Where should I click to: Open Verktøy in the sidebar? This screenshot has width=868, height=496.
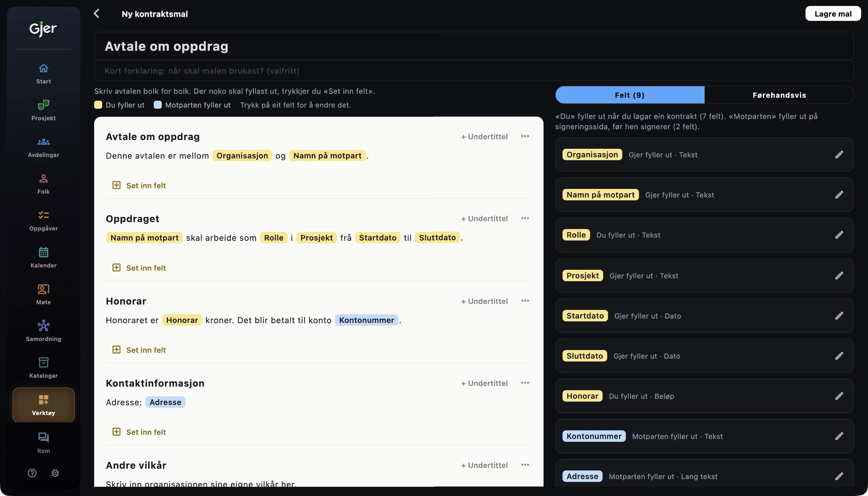pos(43,405)
